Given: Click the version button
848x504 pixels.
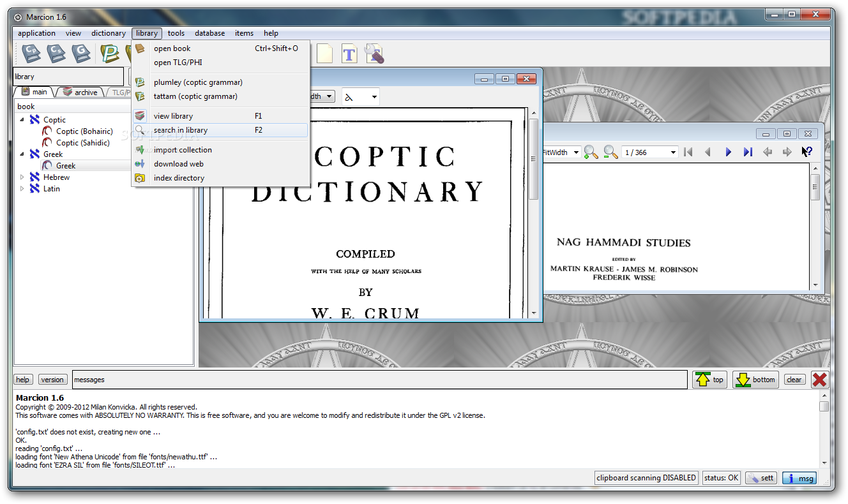Looking at the screenshot, I should 52,380.
